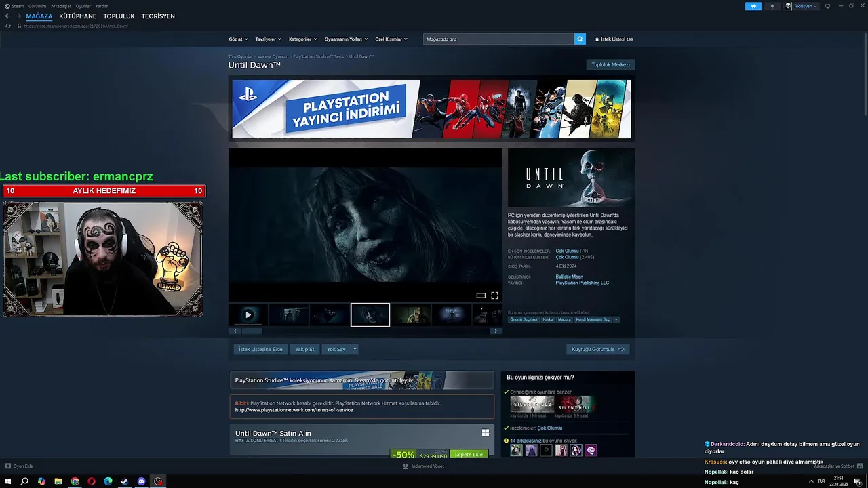Open the playstationnetwork terms-of-service link

click(x=294, y=410)
